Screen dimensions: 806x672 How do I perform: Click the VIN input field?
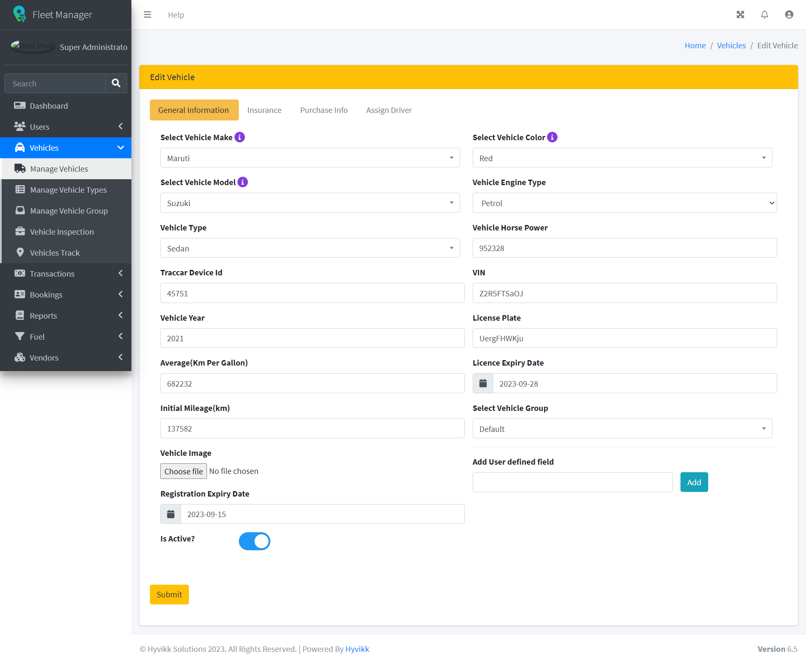point(624,293)
